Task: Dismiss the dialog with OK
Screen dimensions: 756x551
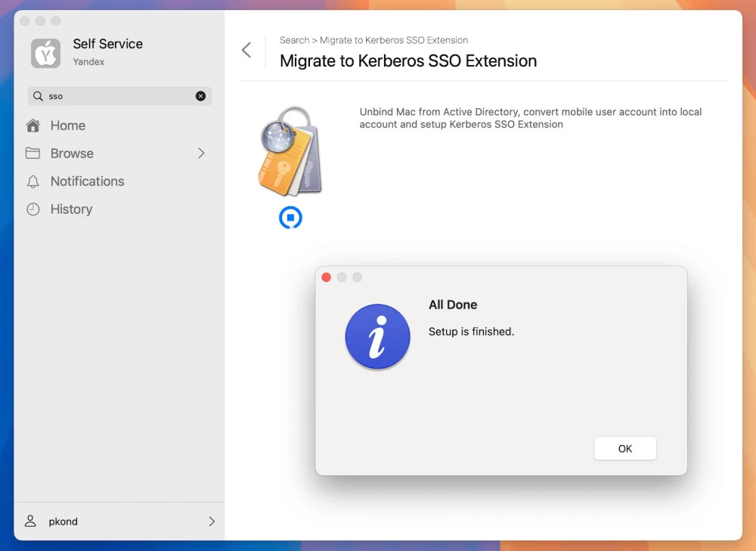Action: pos(625,448)
